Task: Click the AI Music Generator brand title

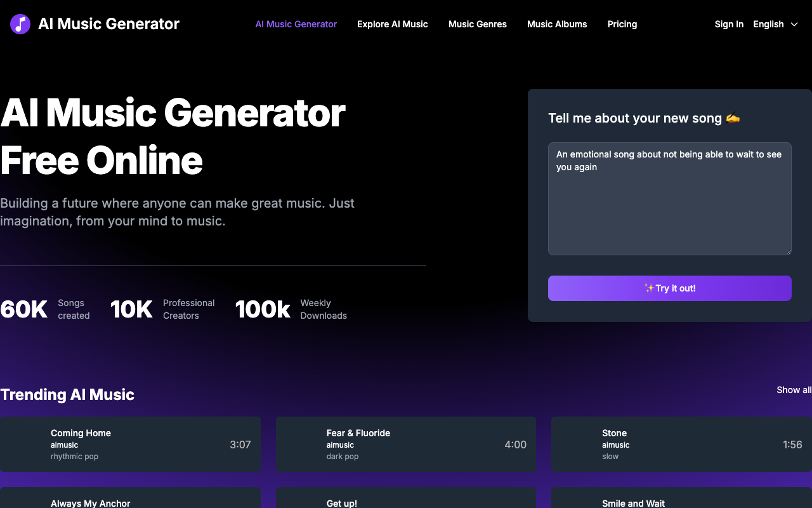Action: tap(108, 24)
